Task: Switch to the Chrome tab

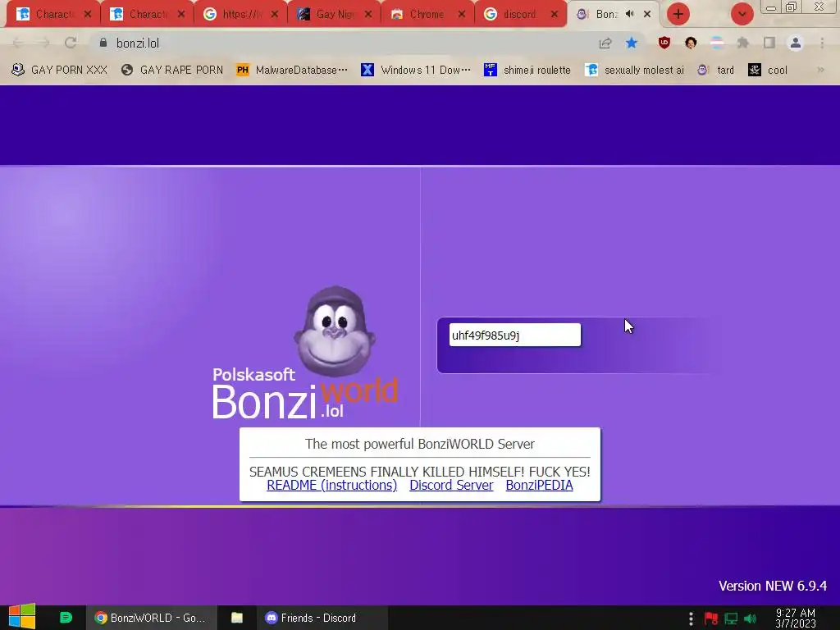Action: click(x=427, y=14)
